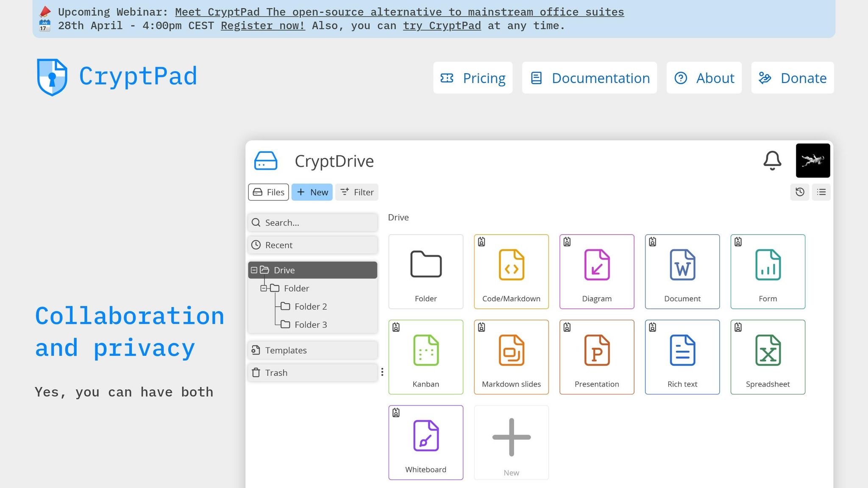
Task: Create a new Presentation
Action: coord(597,356)
